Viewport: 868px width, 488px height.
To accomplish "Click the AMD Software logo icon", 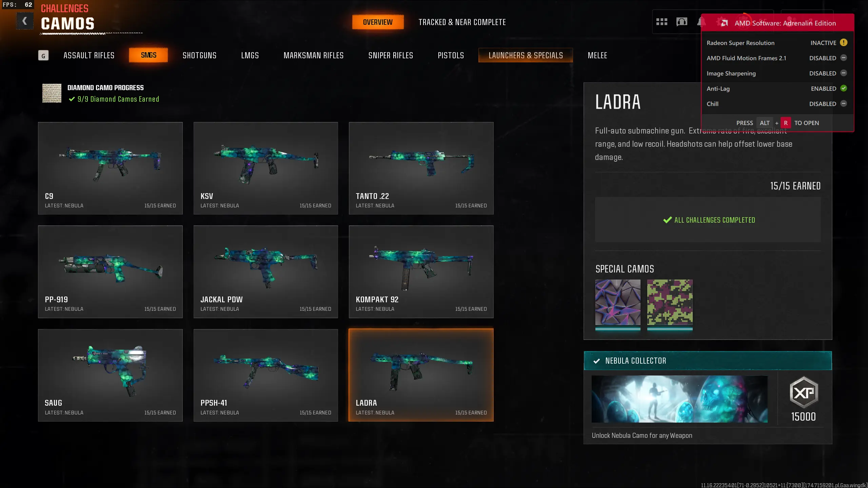I will (x=724, y=23).
